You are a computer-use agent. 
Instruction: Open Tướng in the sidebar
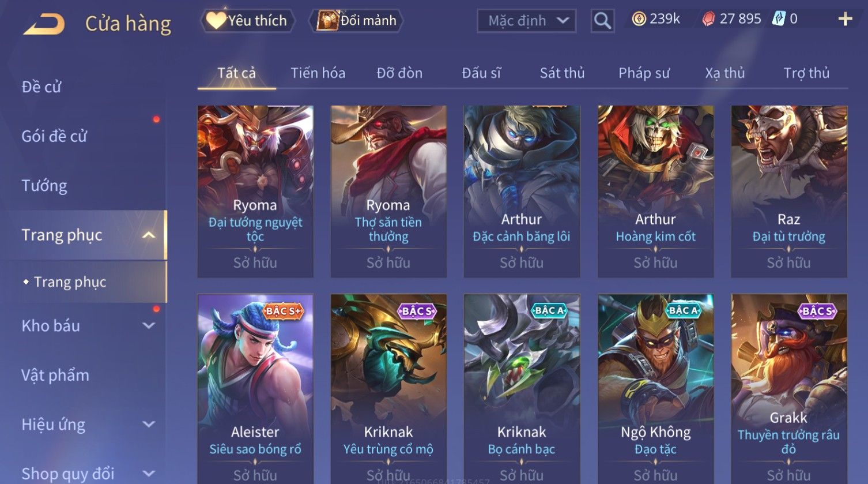pos(44,186)
